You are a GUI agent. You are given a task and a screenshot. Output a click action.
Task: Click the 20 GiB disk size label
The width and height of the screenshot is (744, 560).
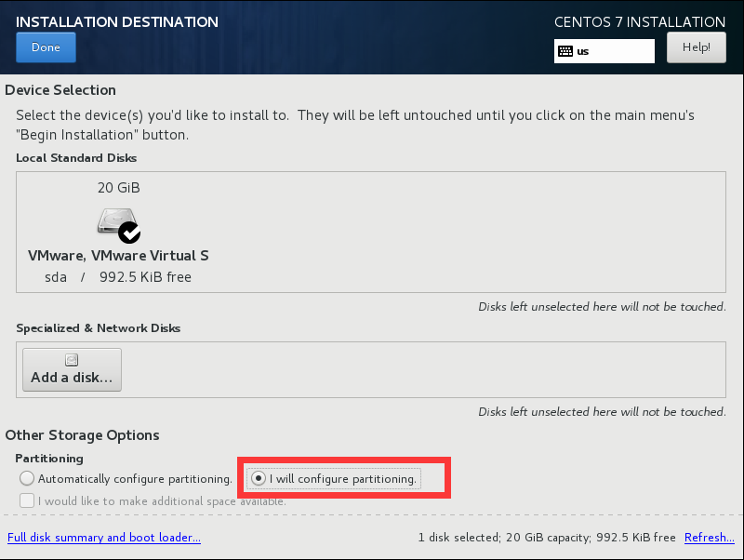coord(119,188)
